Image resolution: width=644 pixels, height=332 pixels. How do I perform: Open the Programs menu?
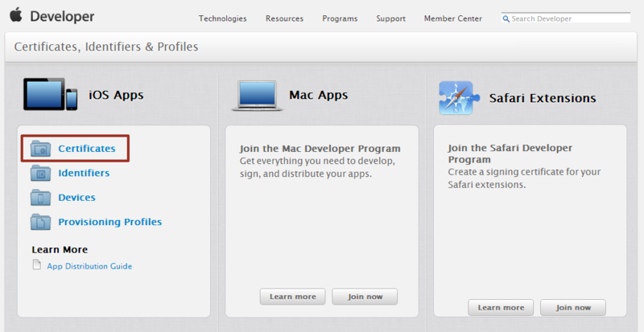340,18
